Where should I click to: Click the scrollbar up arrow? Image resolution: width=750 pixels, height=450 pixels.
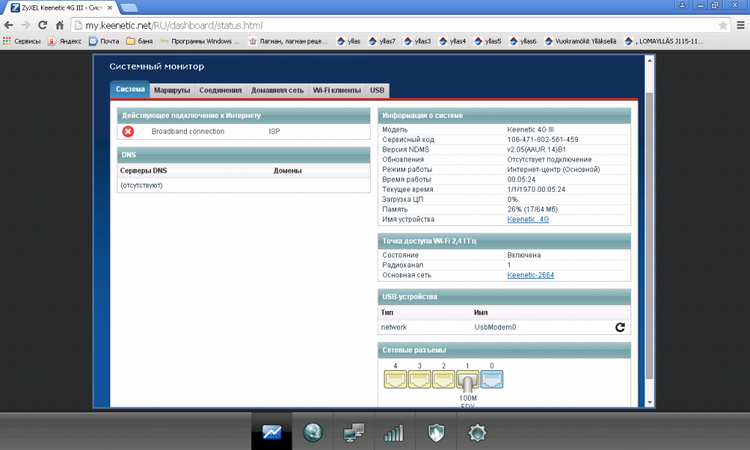click(x=649, y=61)
